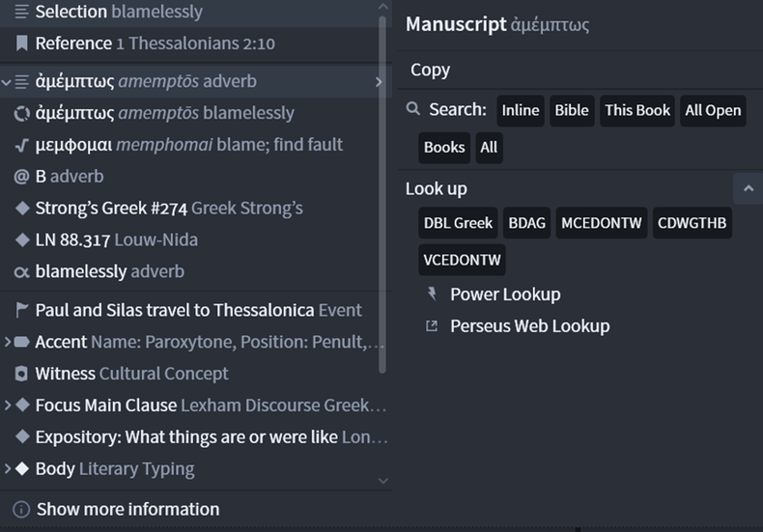Click the menu list vertical scrollbar
The image size is (763, 532).
click(382, 194)
